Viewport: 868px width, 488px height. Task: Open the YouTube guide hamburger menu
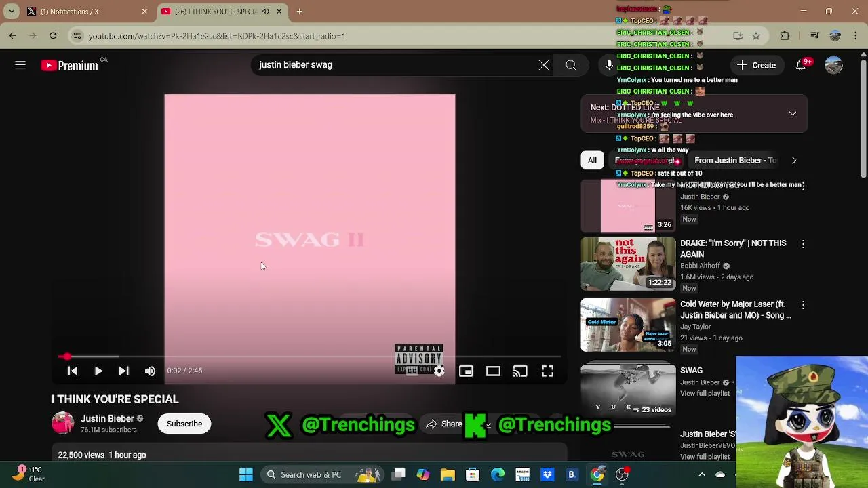pyautogui.click(x=20, y=65)
